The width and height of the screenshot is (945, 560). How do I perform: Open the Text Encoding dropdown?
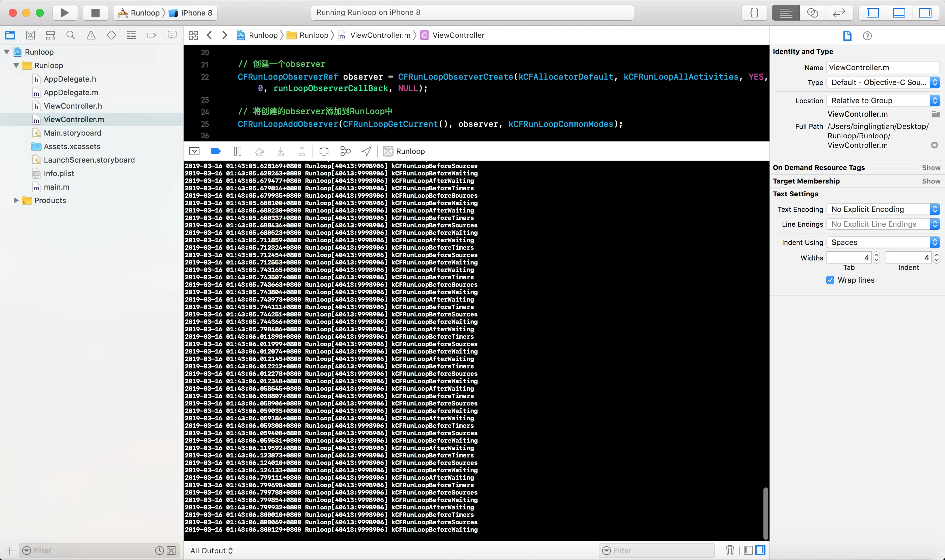click(x=882, y=209)
